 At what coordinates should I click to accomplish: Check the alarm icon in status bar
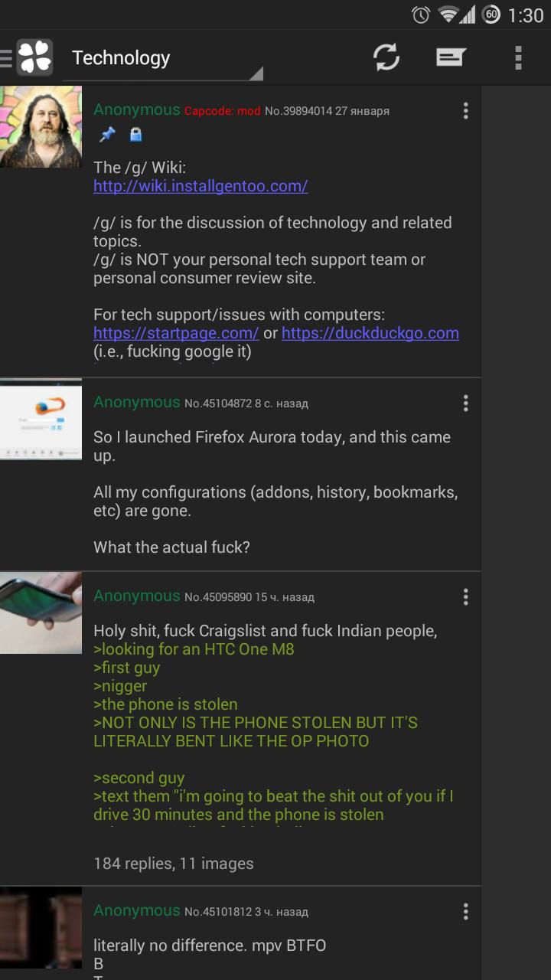coord(421,15)
